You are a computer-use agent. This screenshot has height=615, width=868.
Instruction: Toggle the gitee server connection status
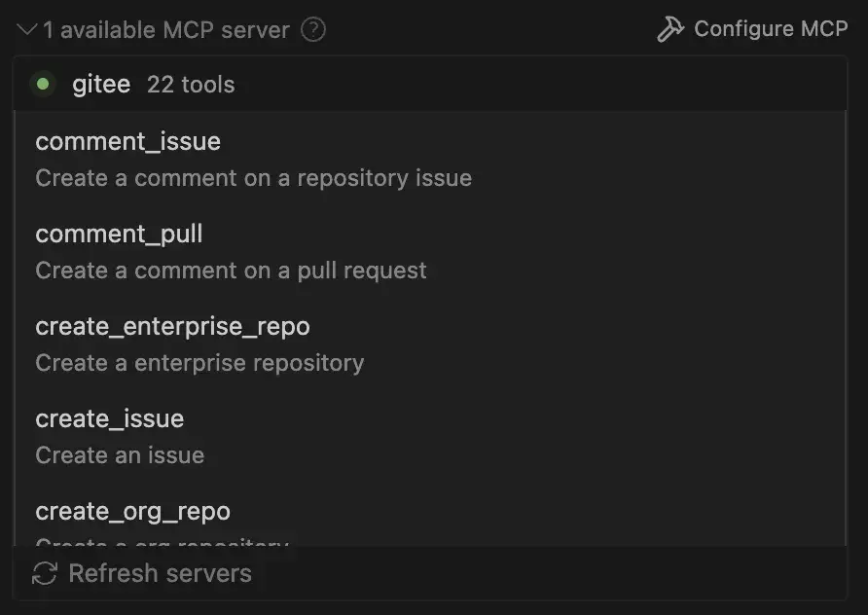(x=42, y=85)
